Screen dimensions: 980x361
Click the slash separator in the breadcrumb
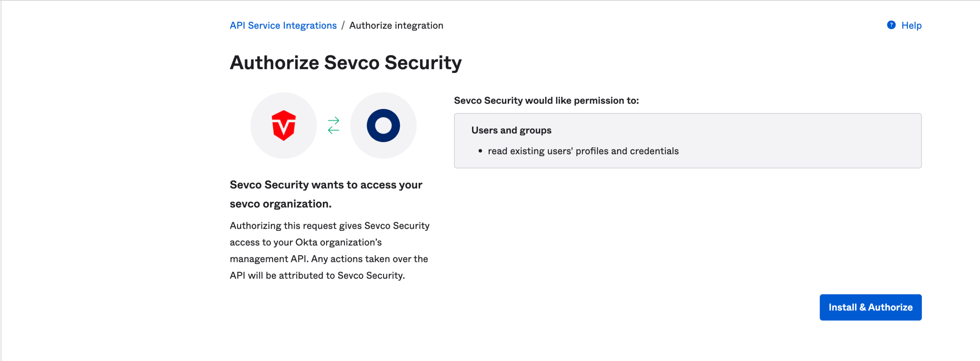[343, 25]
